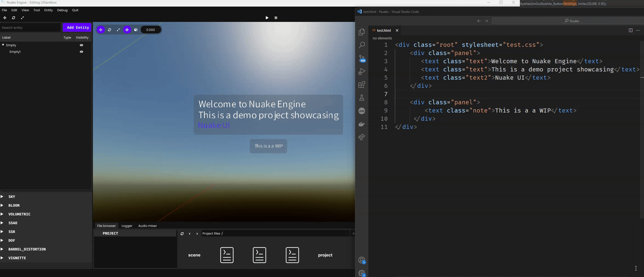Click the Quit menu item
The image size is (644, 277).
point(75,10)
